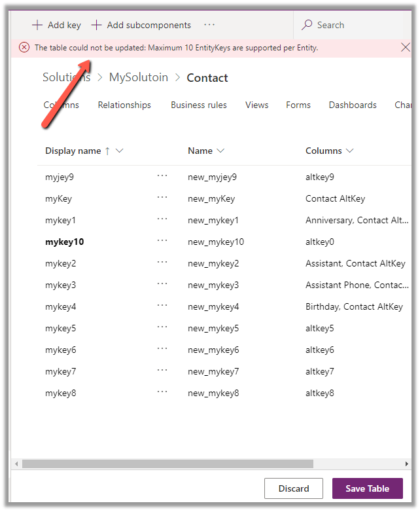This screenshot has width=420, height=512.
Task: Click the Add subcomponents plus icon
Action: point(96,25)
